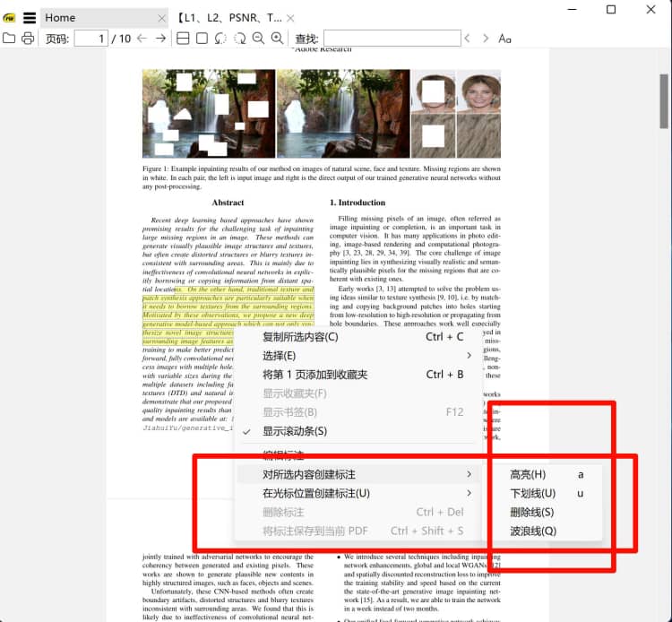Click the SumatraPDF app logo icon

pyautogui.click(x=9, y=18)
